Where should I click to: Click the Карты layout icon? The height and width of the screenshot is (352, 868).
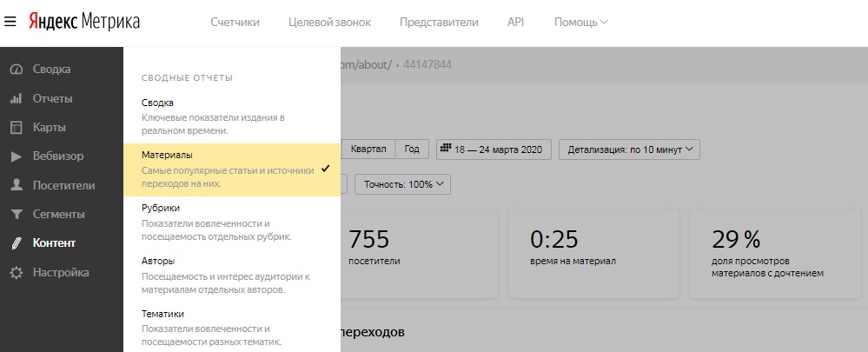coord(17,127)
